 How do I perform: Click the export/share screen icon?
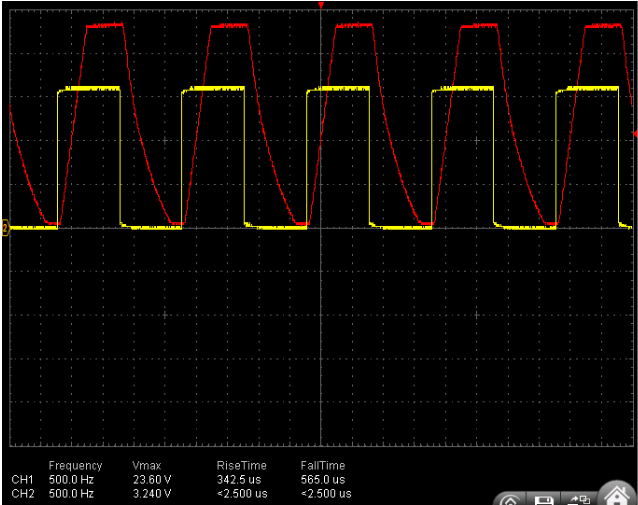pos(579,500)
